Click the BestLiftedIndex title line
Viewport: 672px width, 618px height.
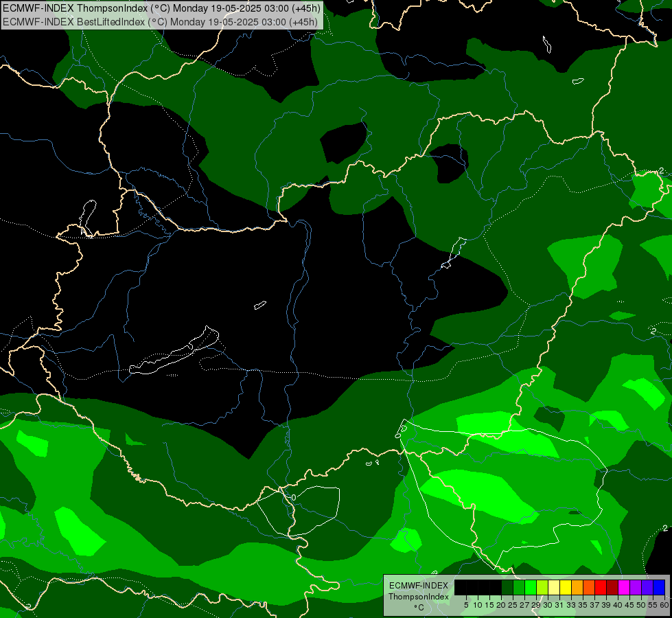[x=161, y=22]
